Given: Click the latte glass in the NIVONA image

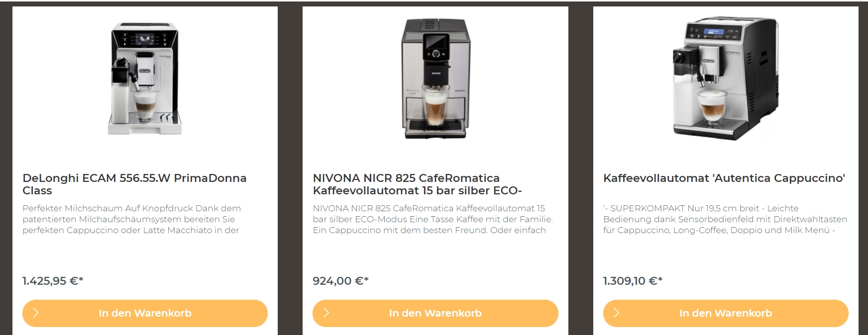Looking at the screenshot, I should 435,105.
